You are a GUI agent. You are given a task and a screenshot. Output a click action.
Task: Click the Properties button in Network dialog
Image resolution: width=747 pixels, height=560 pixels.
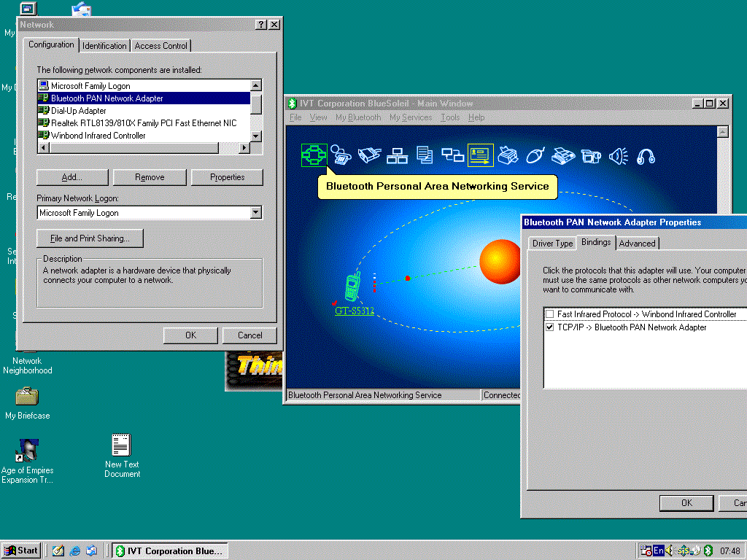(227, 177)
